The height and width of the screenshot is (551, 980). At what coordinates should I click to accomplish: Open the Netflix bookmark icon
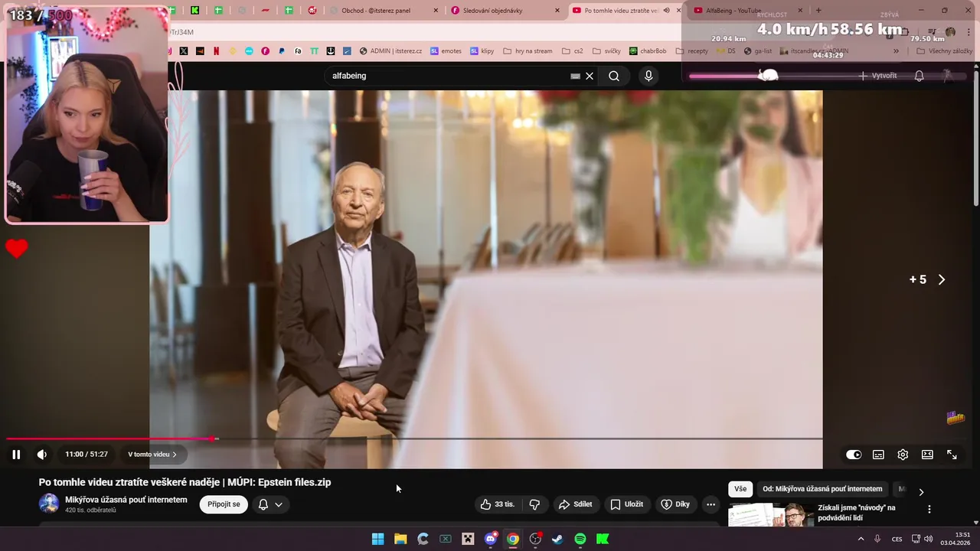(x=217, y=51)
